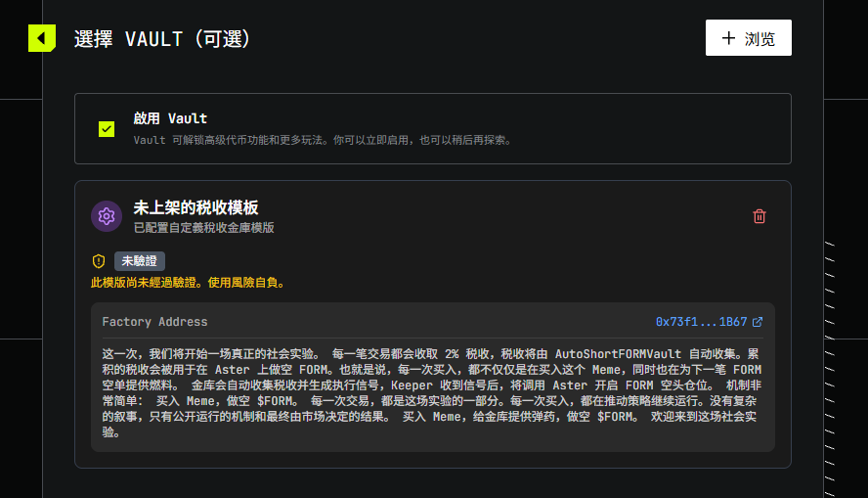Image resolution: width=868 pixels, height=498 pixels.
Task: Open the 浏览 browse button
Action: [748, 38]
